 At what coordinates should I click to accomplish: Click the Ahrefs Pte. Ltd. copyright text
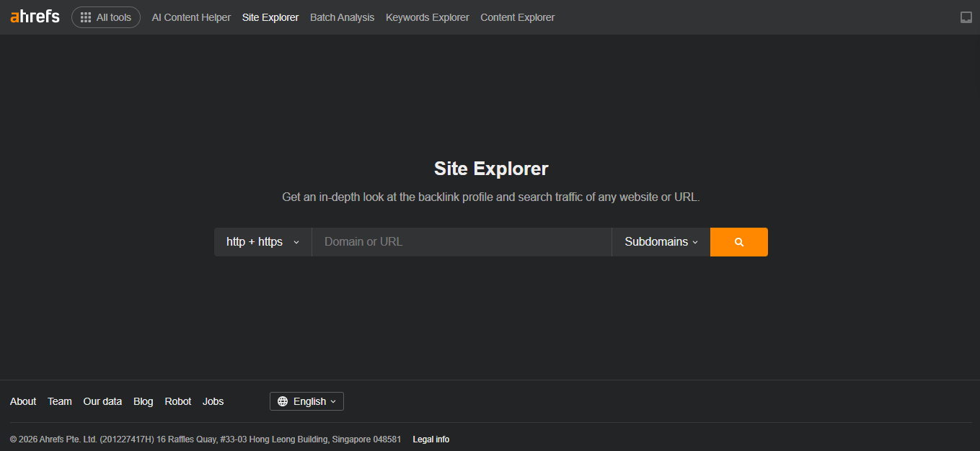coord(206,439)
